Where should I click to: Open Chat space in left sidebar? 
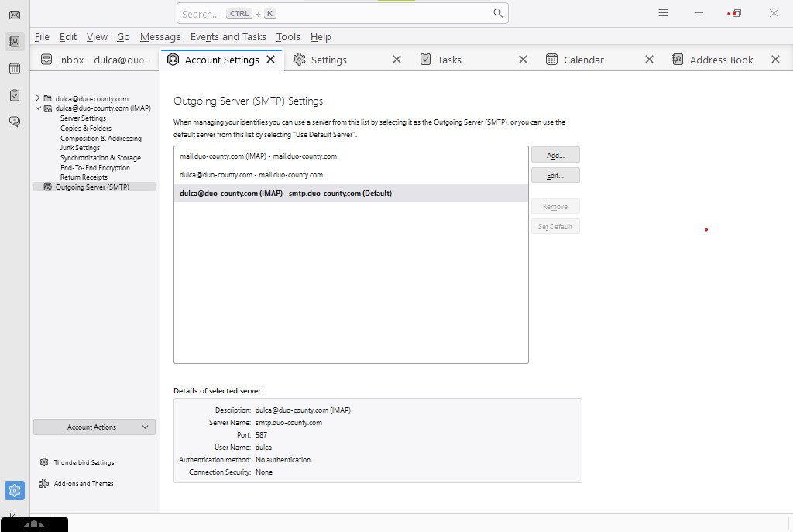pos(14,122)
